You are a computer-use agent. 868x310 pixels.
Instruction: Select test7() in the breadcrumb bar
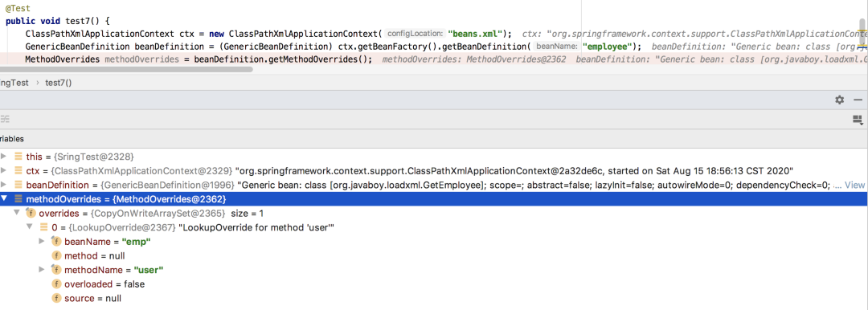pos(59,83)
